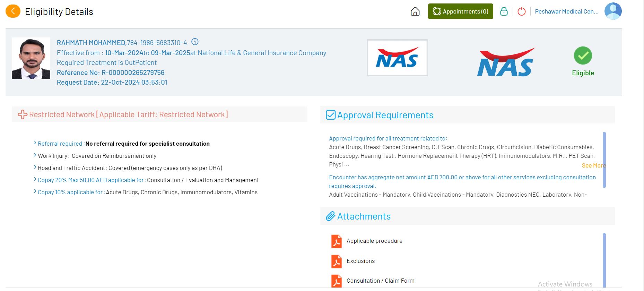The width and height of the screenshot is (644, 291).
Task: Click the red power logout icon
Action: click(x=521, y=11)
